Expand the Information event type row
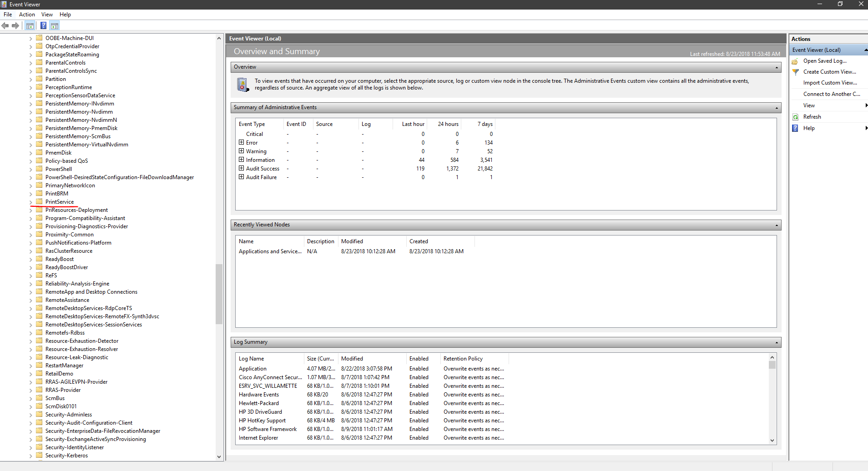The height and width of the screenshot is (471, 868). pyautogui.click(x=241, y=160)
